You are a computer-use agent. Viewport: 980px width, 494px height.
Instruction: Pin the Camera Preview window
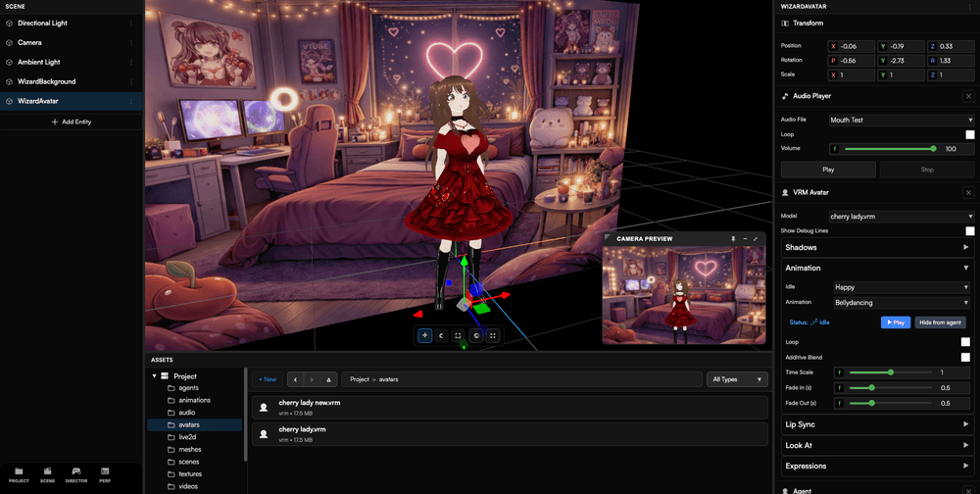click(733, 239)
